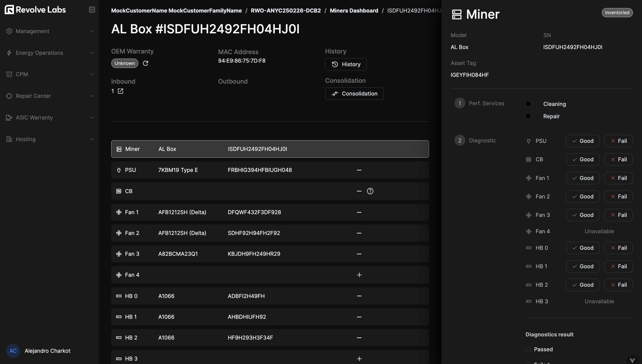Open the CB help question mark icon
This screenshot has width=642, height=364.
pos(370,191)
